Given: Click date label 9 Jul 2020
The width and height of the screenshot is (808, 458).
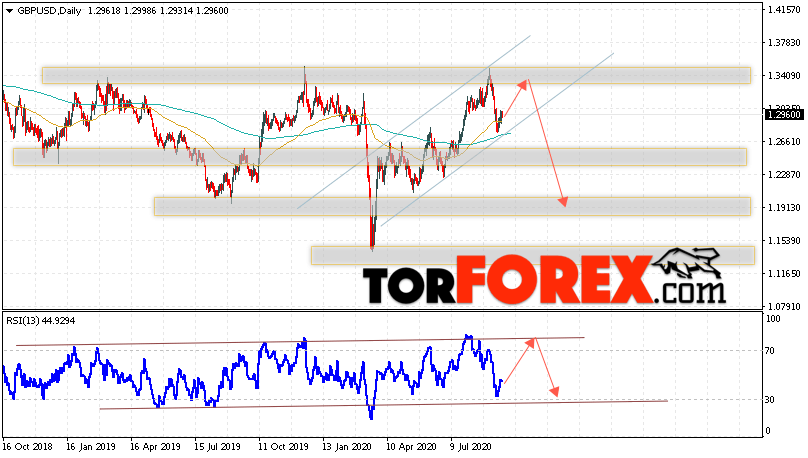Looking at the screenshot, I should point(471,446).
